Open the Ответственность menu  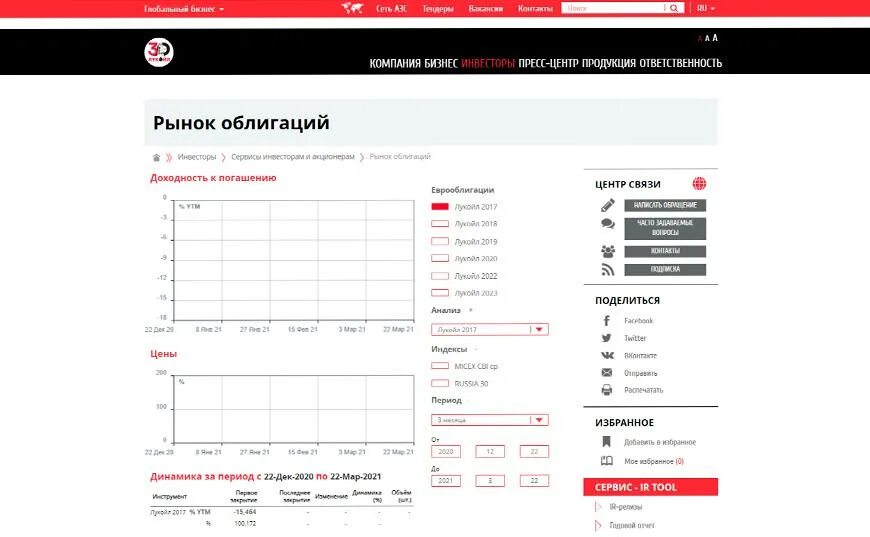[681, 63]
